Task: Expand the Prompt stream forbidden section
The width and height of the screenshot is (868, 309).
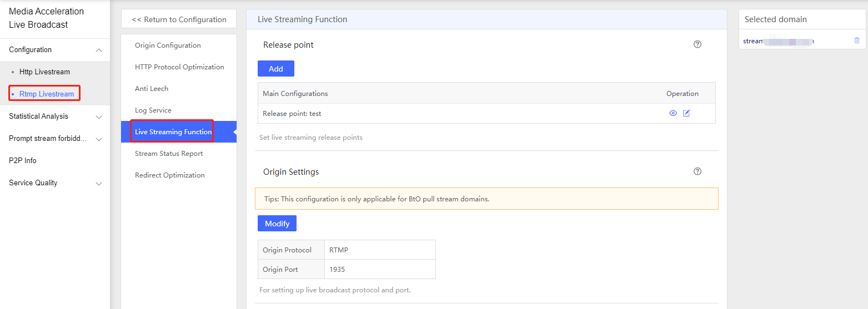Action: tap(99, 139)
